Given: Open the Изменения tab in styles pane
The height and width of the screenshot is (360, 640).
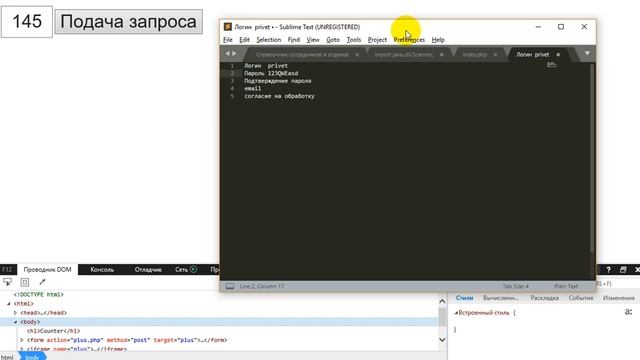Looking at the screenshot, I should pos(619,298).
